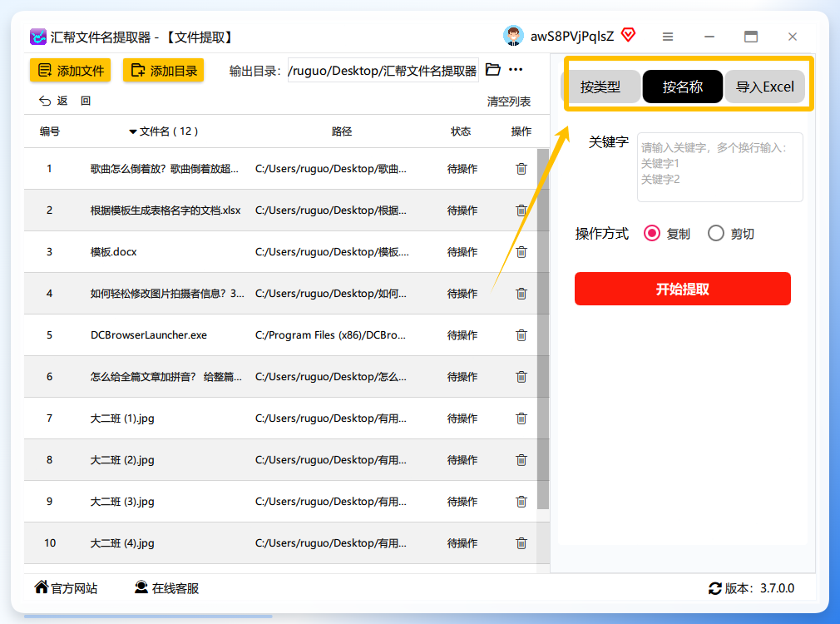Open the output folder browse icon
The width and height of the screenshot is (840, 624).
point(493,70)
